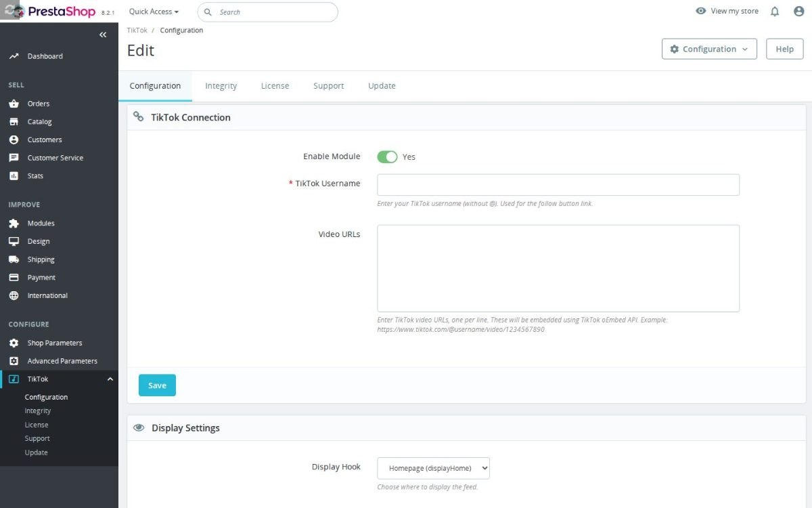Click the Dashboard trend icon
The width and height of the screenshot is (812, 508).
(x=14, y=56)
